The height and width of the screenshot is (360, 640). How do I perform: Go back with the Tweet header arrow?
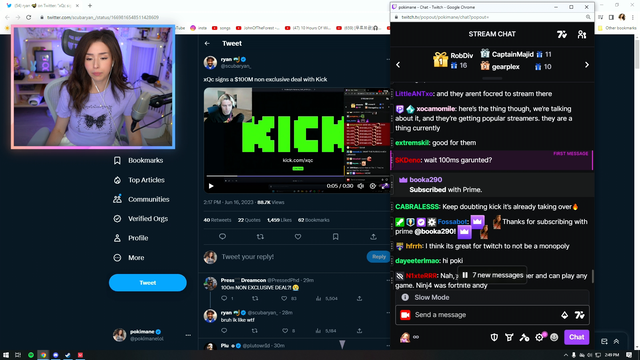pos(207,43)
